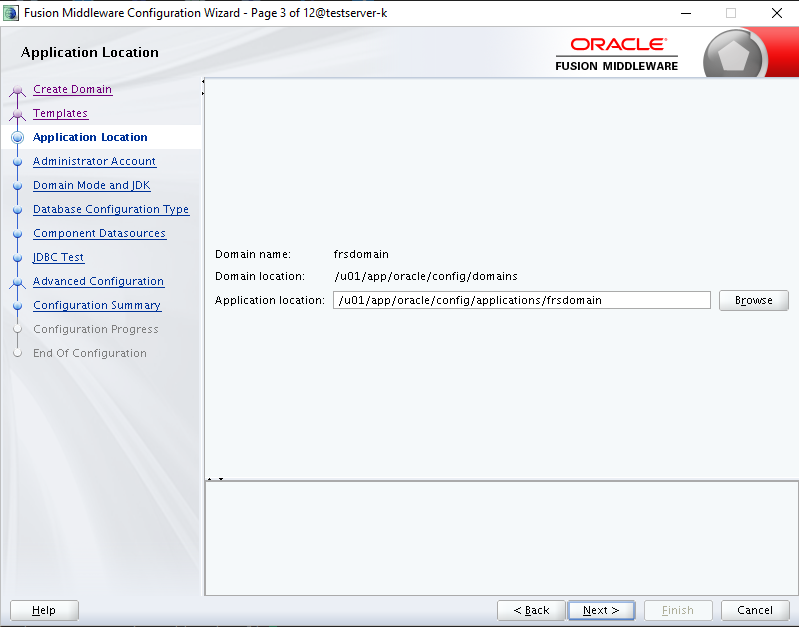799x627 pixels.
Task: Click the JDBC Test step bullet
Action: tap(18, 257)
